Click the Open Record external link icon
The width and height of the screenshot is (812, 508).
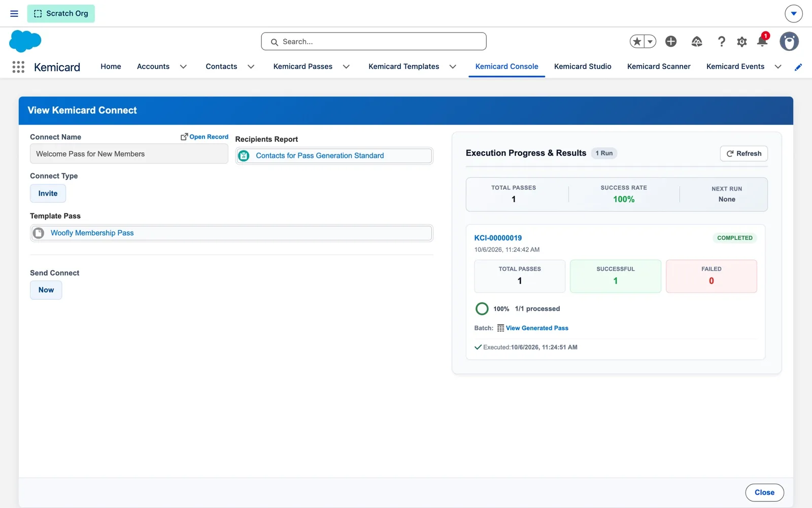click(x=184, y=137)
